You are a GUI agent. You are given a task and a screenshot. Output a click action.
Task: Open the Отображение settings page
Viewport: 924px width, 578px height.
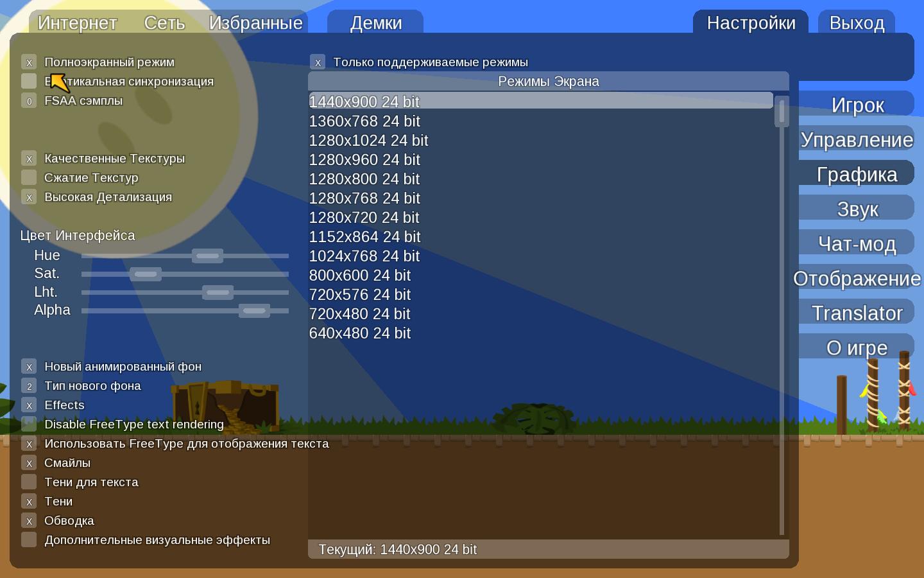click(x=857, y=278)
